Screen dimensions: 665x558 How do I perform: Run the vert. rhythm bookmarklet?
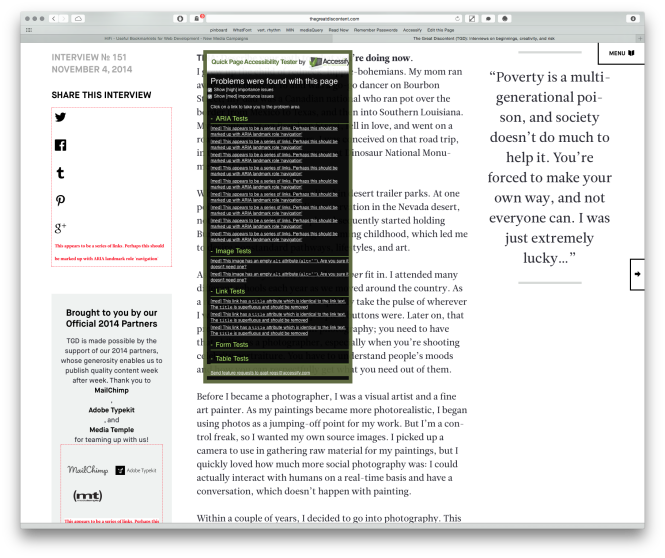(269, 30)
